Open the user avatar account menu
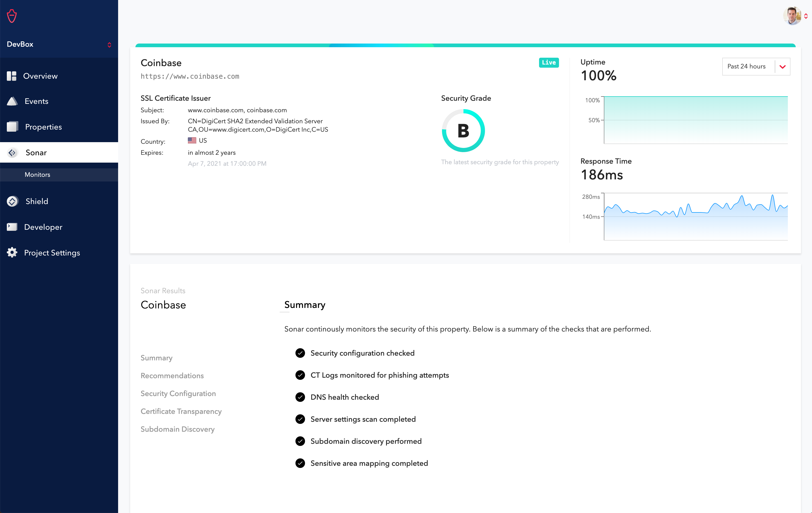This screenshot has height=513, width=812. (x=792, y=16)
